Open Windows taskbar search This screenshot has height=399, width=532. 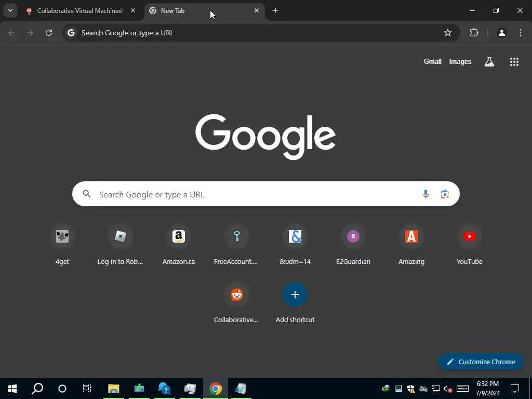pos(37,389)
